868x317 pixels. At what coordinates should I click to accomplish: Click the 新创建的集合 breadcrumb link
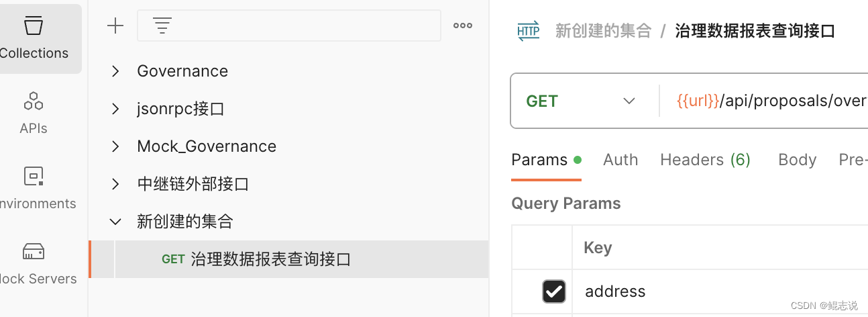(603, 31)
